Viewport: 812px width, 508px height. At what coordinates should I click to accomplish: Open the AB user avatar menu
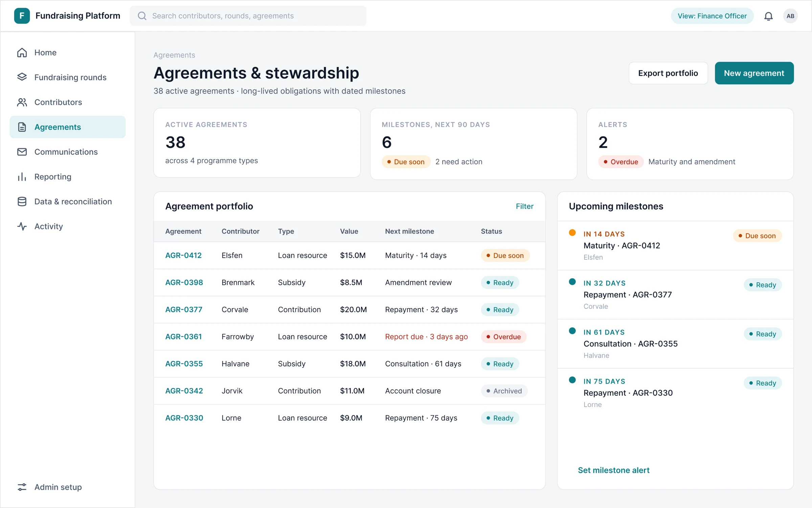pyautogui.click(x=790, y=16)
